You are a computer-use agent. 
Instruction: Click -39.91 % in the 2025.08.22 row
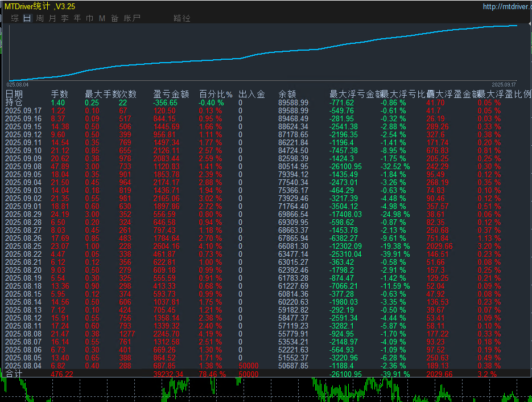point(395,254)
